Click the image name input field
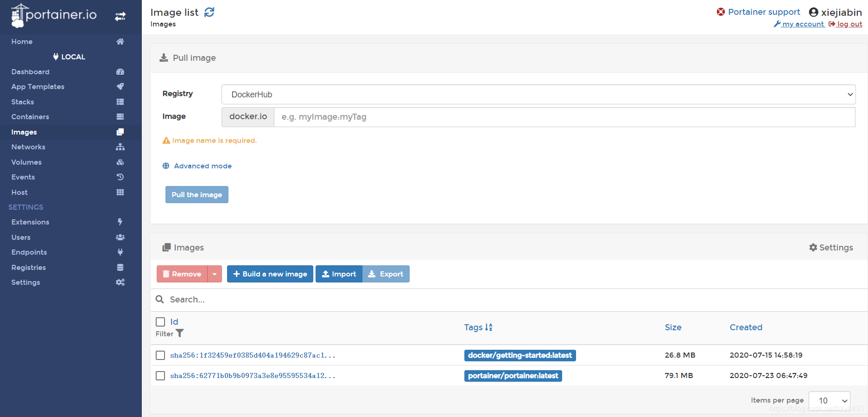 coord(564,117)
